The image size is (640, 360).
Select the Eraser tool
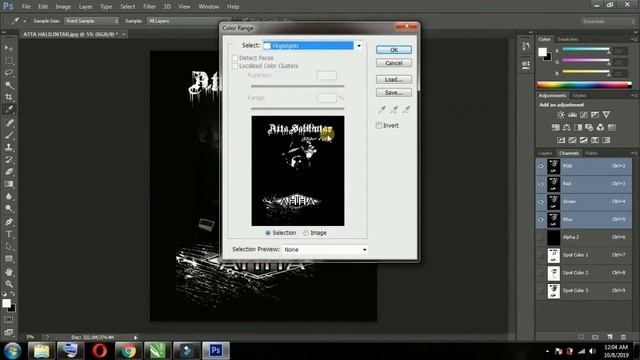9,171
